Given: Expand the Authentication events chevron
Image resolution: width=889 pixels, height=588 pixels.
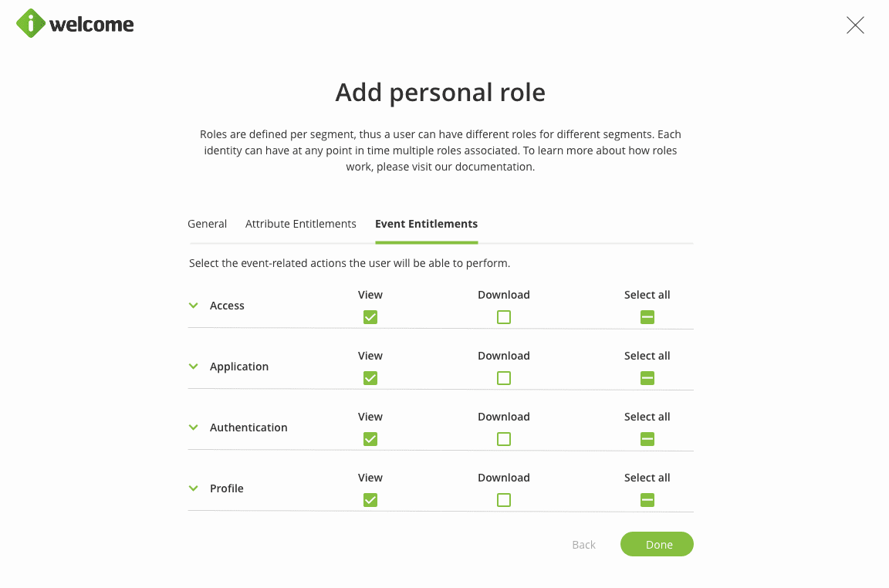Looking at the screenshot, I should click(x=194, y=427).
